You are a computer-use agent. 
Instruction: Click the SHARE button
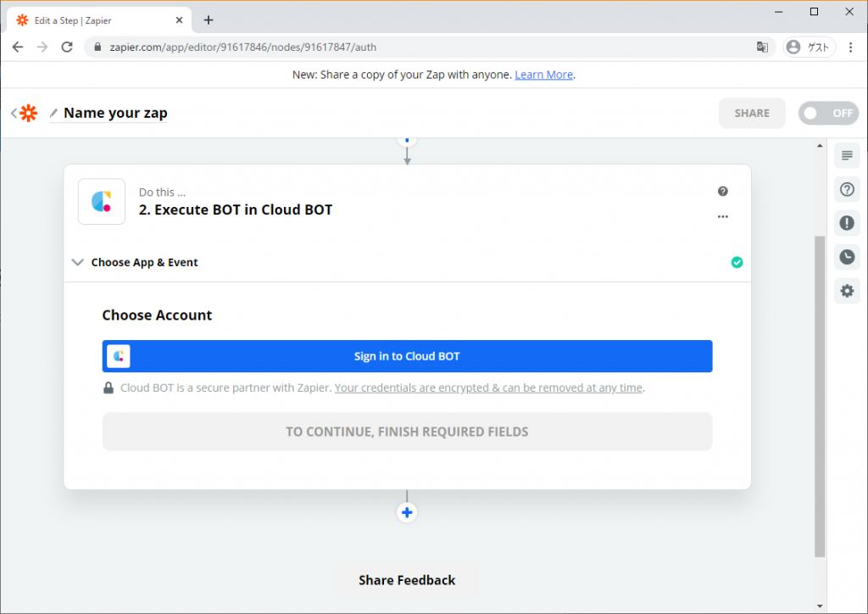coord(752,113)
